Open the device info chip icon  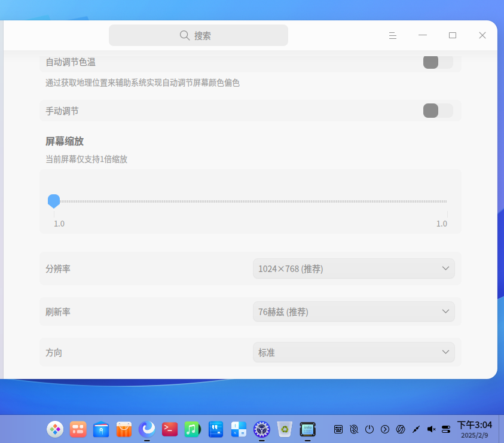pyautogui.click(x=308, y=429)
